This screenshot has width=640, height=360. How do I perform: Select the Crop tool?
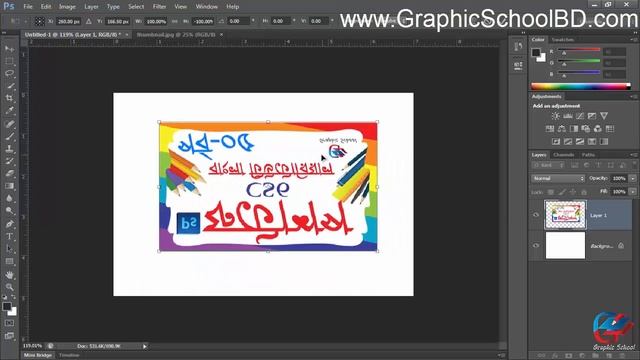coord(9,98)
